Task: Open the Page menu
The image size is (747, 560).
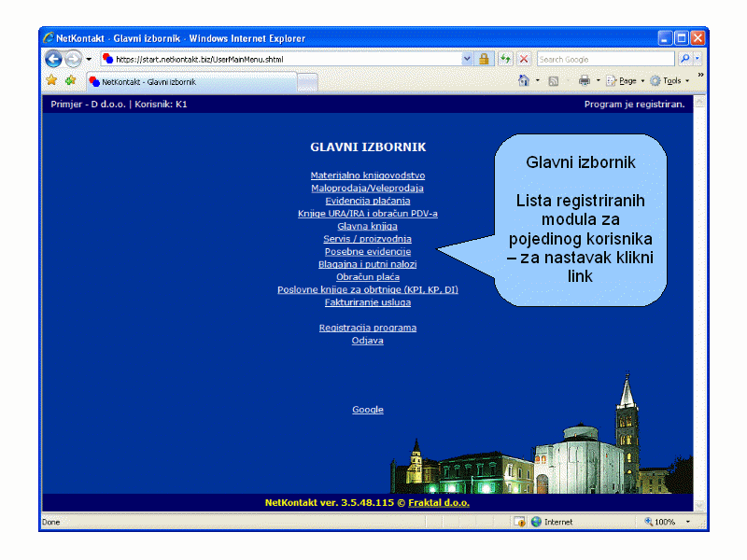Action: 625,81
